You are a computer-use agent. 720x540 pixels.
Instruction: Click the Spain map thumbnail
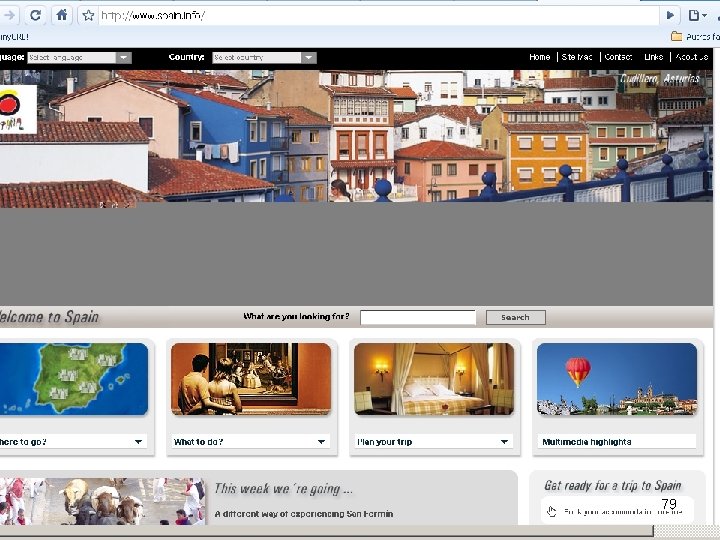pyautogui.click(x=74, y=379)
